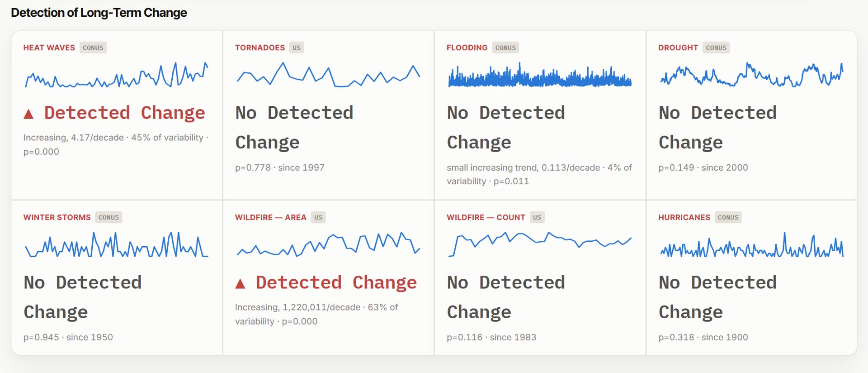868x373 pixels.
Task: Click the Winter Storms sparkline chart
Action: point(117,244)
